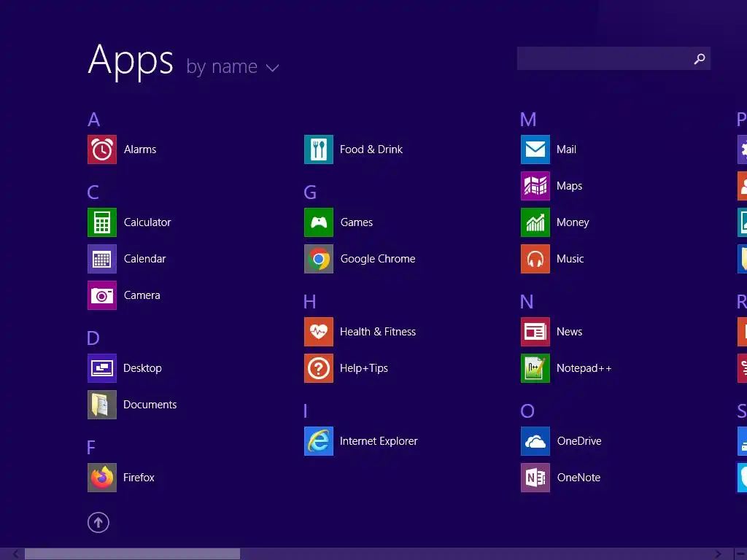Click inside the apps search box
The image size is (747, 560).
(x=614, y=58)
